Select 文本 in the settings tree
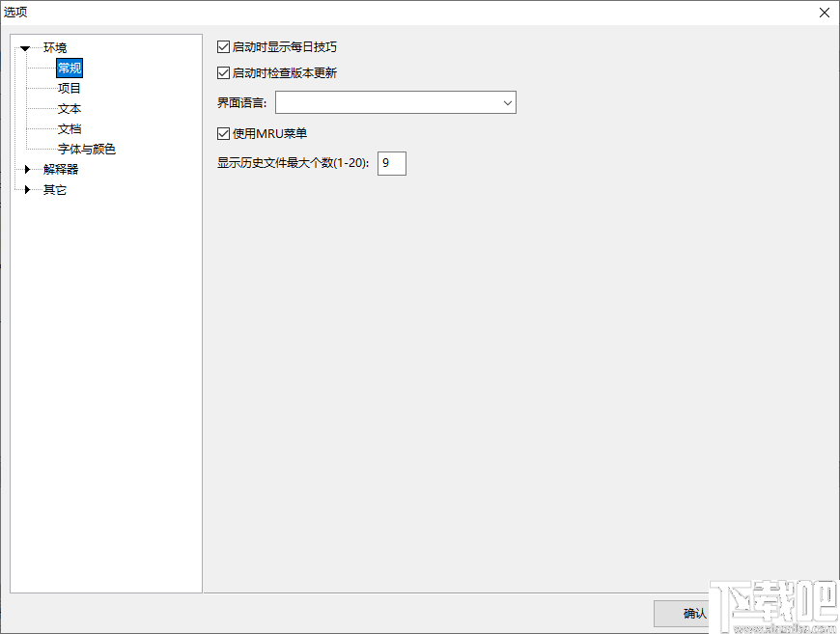The width and height of the screenshot is (840, 634). [x=69, y=108]
